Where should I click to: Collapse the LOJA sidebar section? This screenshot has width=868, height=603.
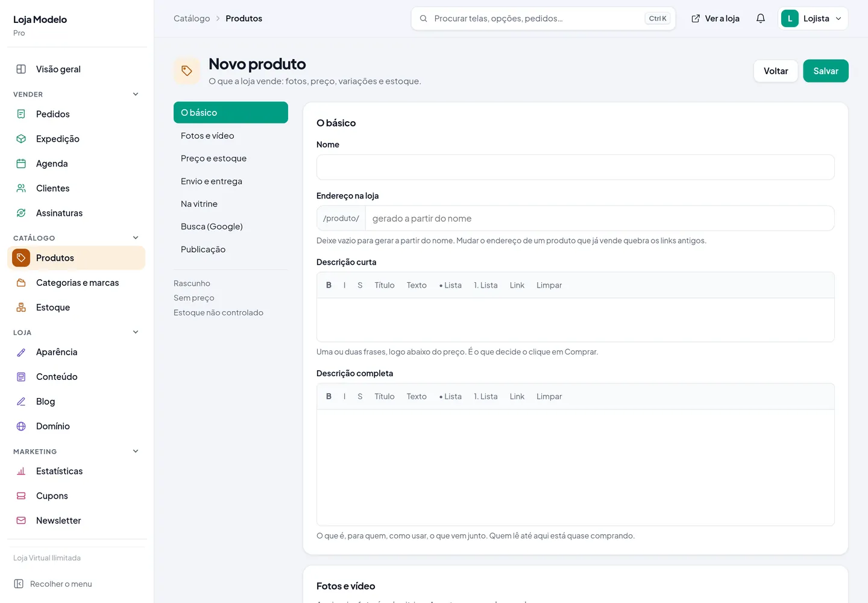tap(136, 332)
